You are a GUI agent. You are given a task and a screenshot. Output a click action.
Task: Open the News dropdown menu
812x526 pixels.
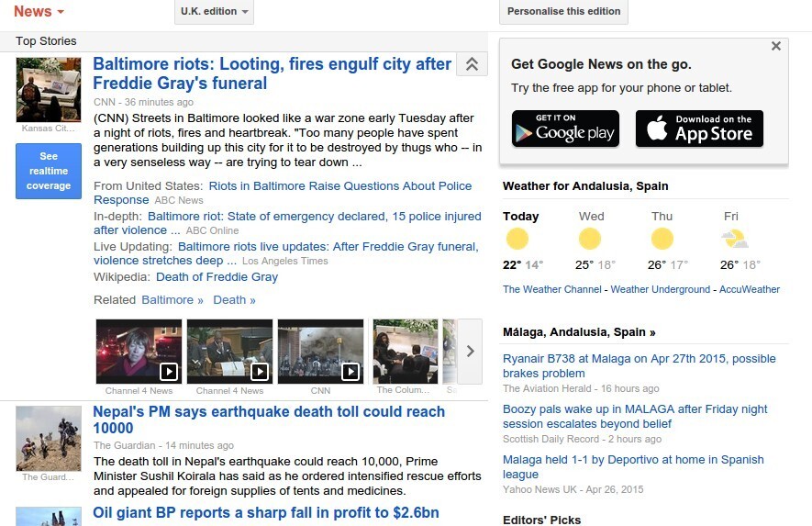click(x=39, y=11)
